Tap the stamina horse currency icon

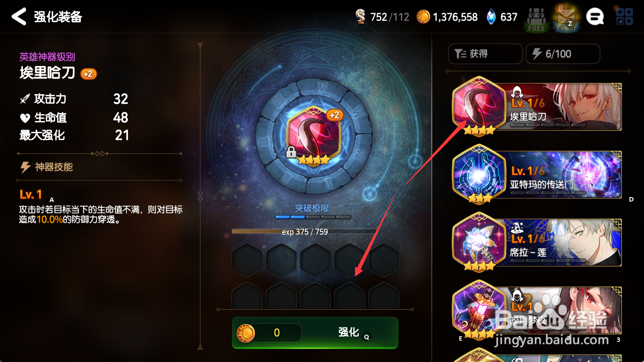click(360, 16)
